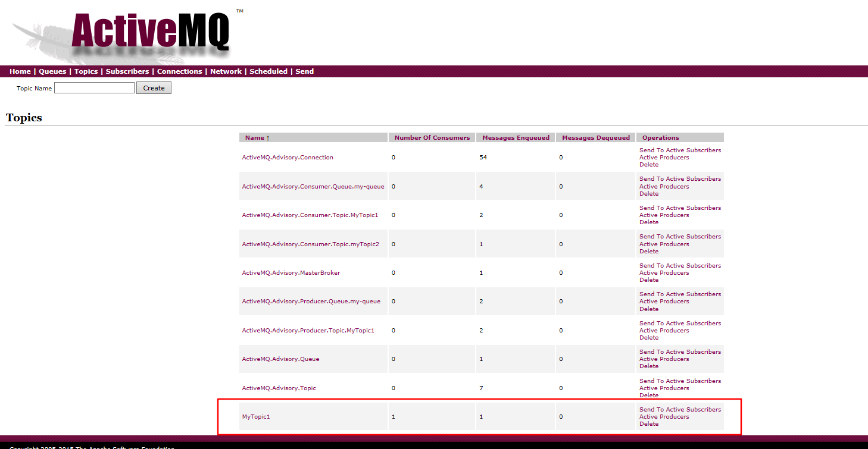Click the Operations column header
This screenshot has height=449, width=868.
coord(661,138)
